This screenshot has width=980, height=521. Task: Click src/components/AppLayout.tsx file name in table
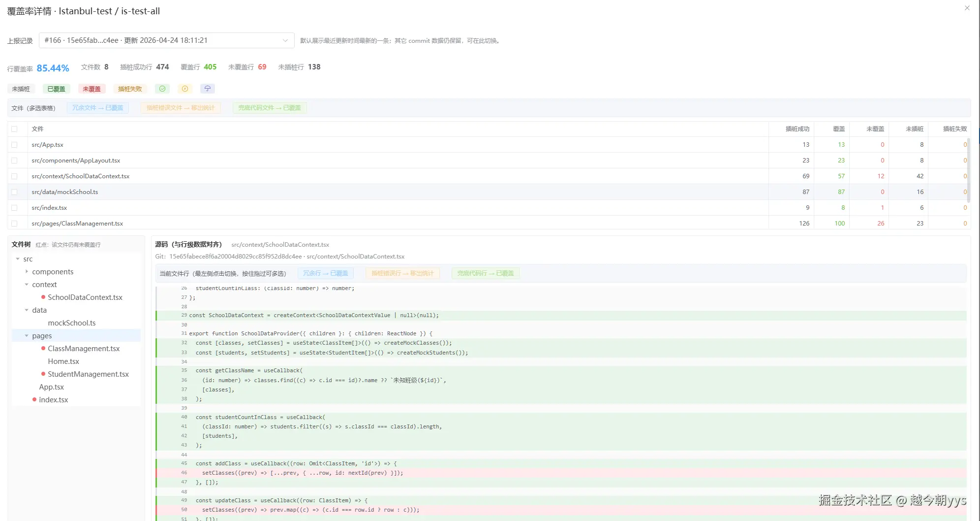pos(76,161)
